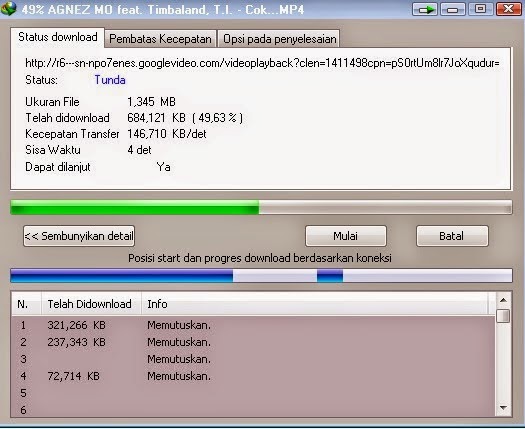Screen dimensions: 525x429
Task: Click the Dapat dilanjut value Ya
Action: pyautogui.click(x=164, y=167)
